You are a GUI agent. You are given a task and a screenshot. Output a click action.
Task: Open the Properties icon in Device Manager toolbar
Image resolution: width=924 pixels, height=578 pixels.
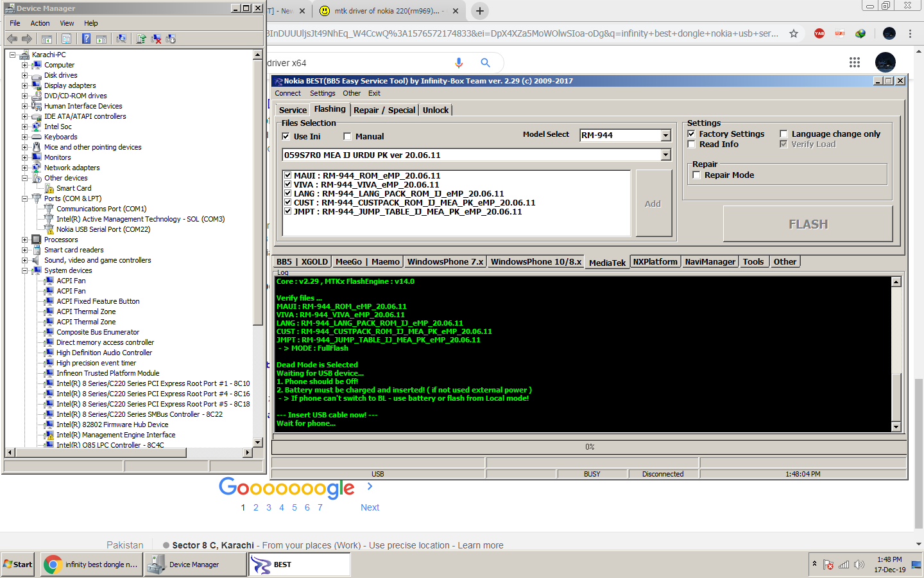point(66,39)
